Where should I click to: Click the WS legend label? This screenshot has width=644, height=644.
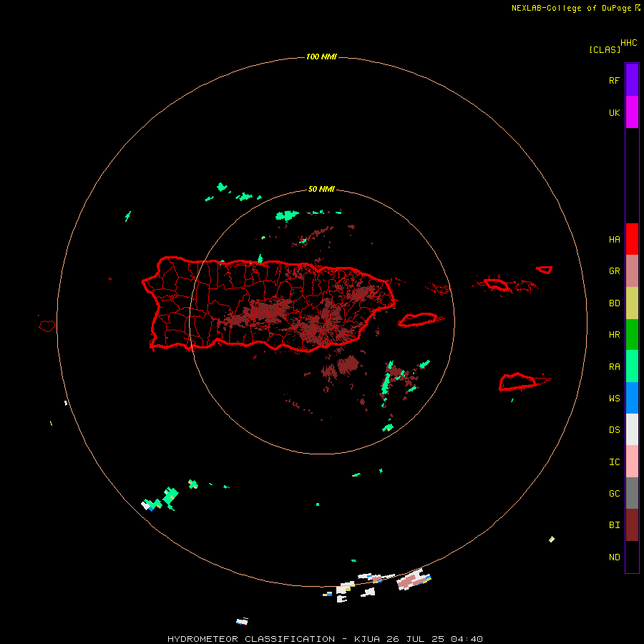tap(614, 399)
